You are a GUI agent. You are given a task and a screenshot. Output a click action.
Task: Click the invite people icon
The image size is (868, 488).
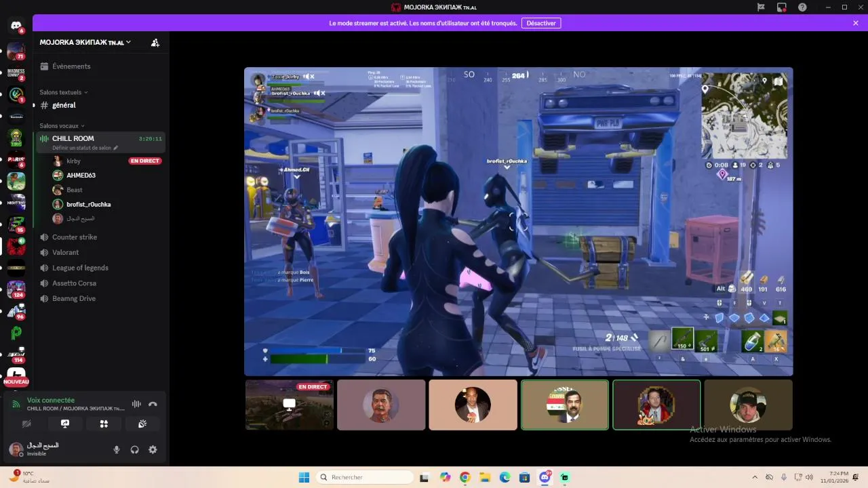point(155,43)
